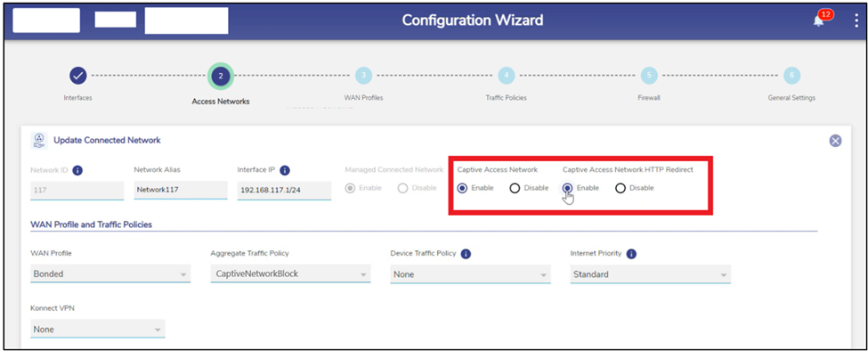Screen dimensions: 868x351
Task: Go to step 6 General Settings
Action: [791, 76]
